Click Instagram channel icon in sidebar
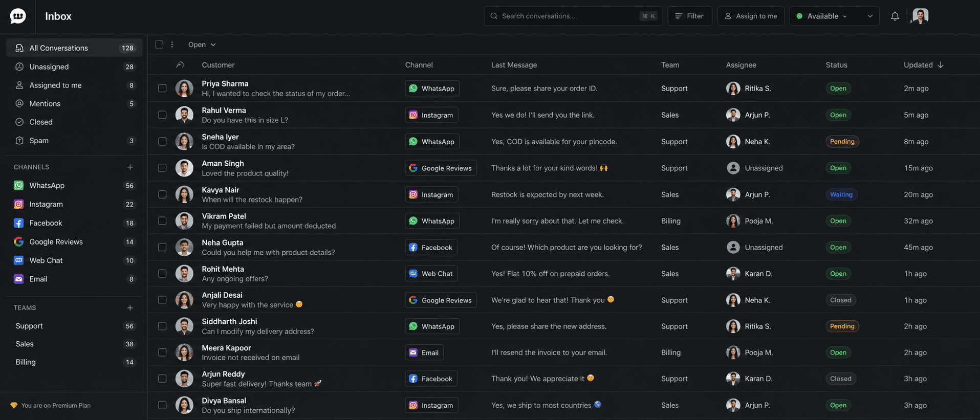980x420 pixels. [x=19, y=204]
